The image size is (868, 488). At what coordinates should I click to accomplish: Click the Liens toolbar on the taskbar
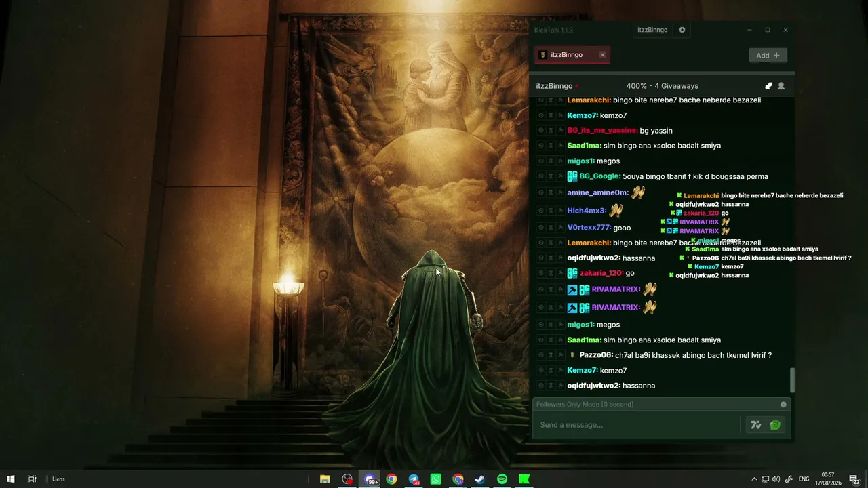coord(58,479)
